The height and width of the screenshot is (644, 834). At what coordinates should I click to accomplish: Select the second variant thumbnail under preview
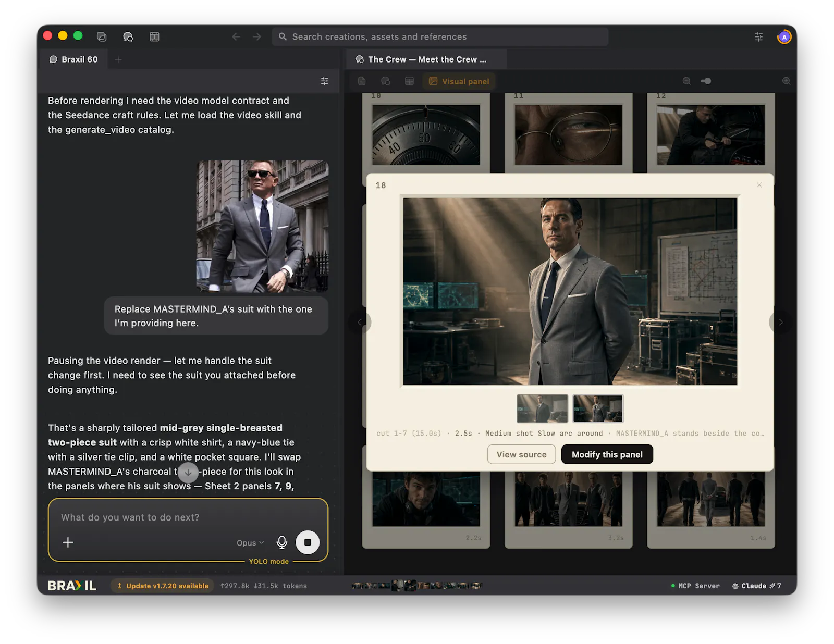point(598,408)
